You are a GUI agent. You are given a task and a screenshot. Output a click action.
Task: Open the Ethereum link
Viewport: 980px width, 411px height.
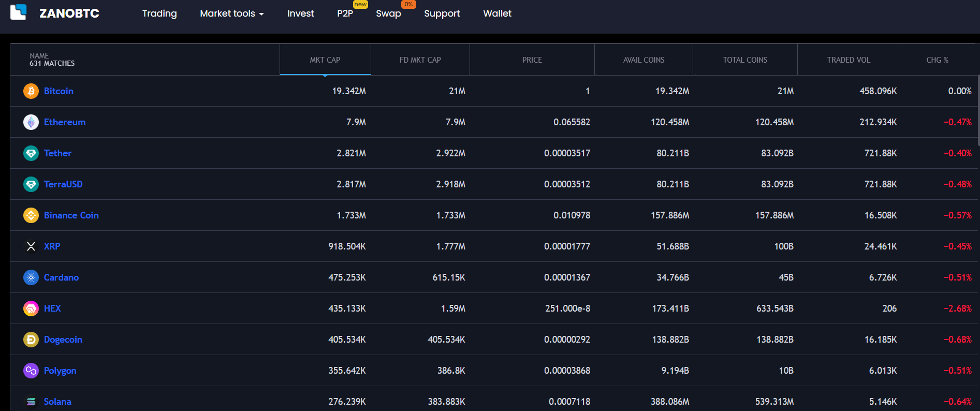tap(65, 122)
